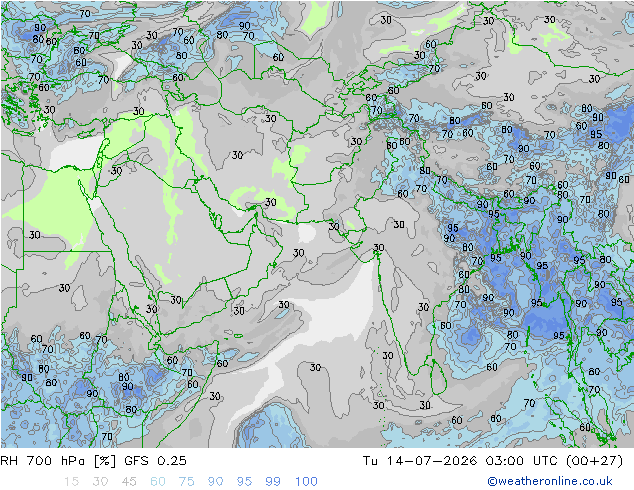Click the 'GFS 0.25' model label
The image size is (634, 490).
tap(156, 461)
